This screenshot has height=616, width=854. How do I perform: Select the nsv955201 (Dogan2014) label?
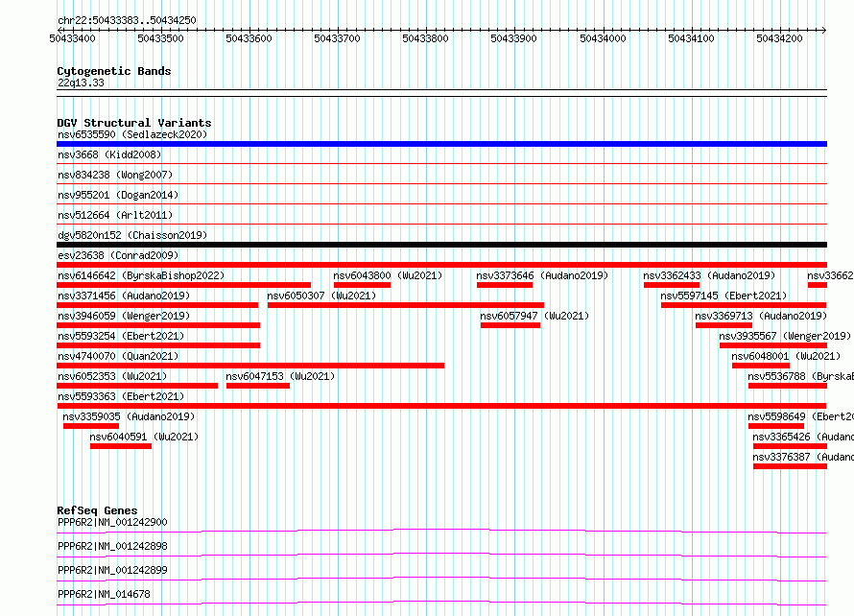point(118,195)
